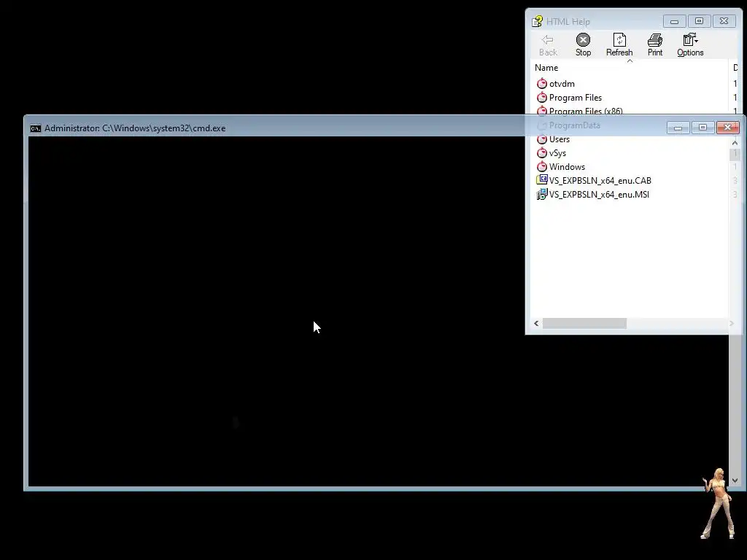Click the vSys folder name

[x=557, y=153]
